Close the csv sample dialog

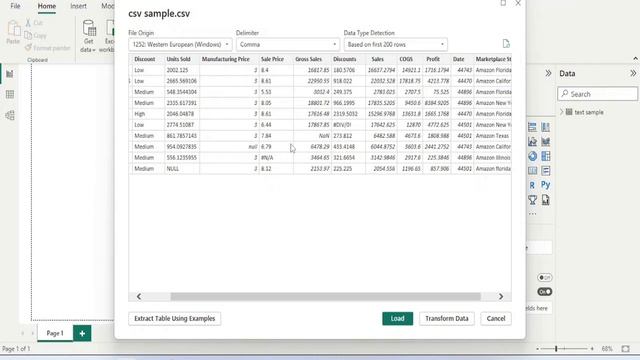(x=518, y=3)
